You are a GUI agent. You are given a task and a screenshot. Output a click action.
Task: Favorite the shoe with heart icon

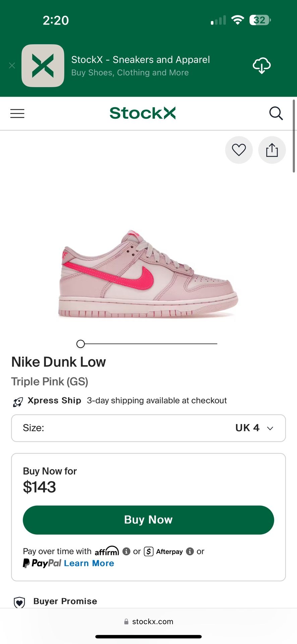(x=239, y=150)
